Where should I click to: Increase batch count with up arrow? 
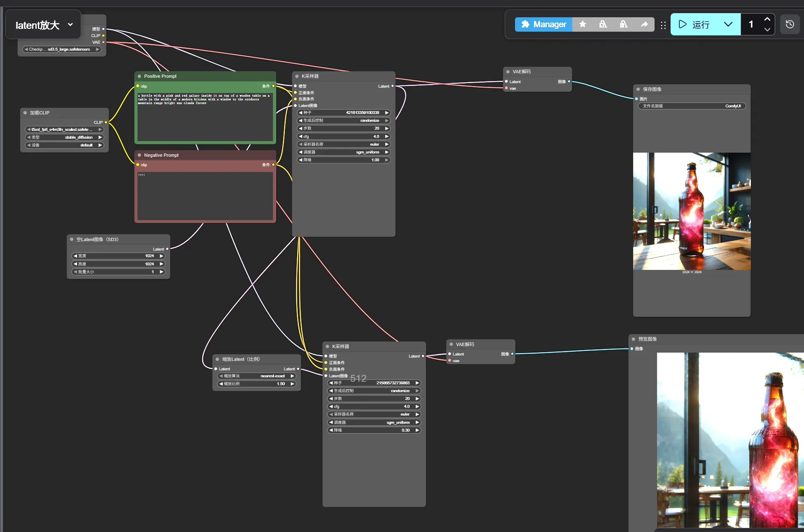[x=767, y=19]
